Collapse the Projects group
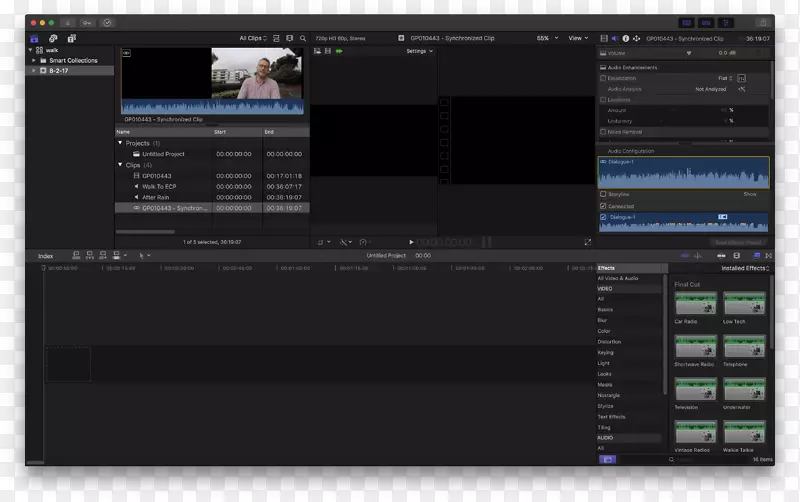This screenshot has width=800, height=502. coord(120,143)
